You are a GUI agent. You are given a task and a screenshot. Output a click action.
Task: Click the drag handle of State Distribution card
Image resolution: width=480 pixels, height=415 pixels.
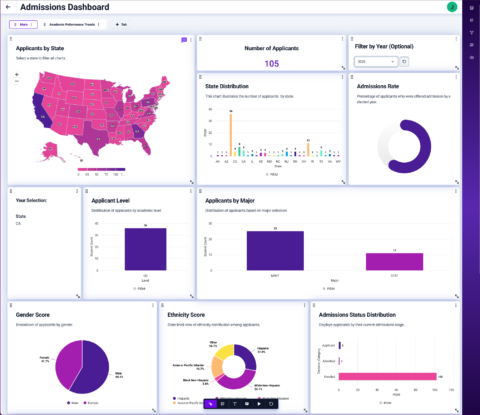pos(200,77)
